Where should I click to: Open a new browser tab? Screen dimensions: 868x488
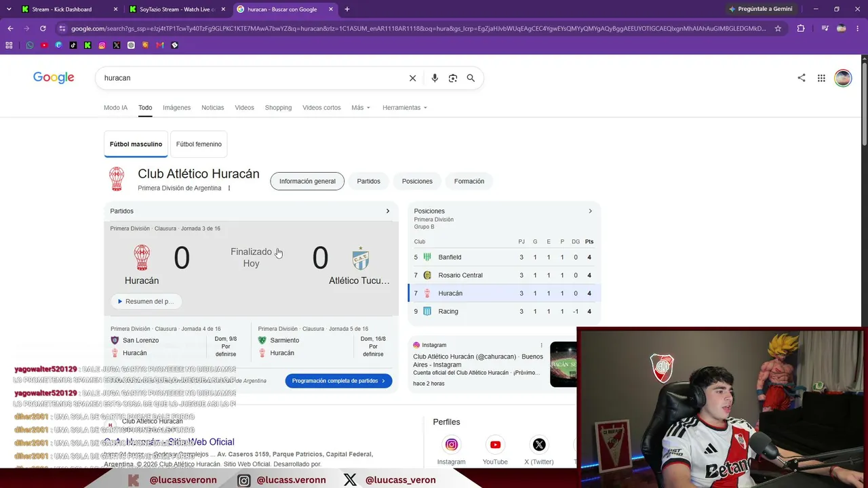tap(347, 9)
